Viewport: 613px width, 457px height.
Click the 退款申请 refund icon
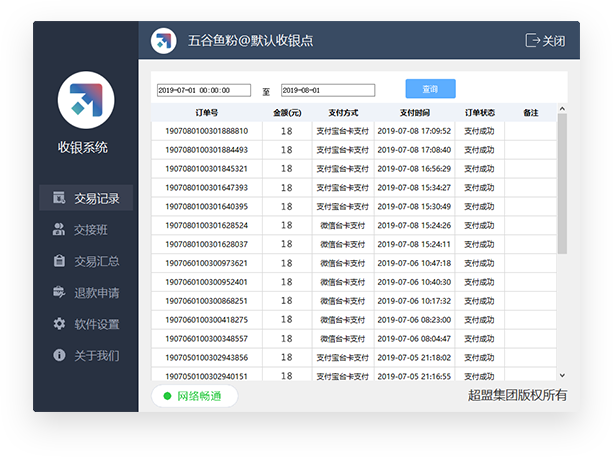pos(59,292)
